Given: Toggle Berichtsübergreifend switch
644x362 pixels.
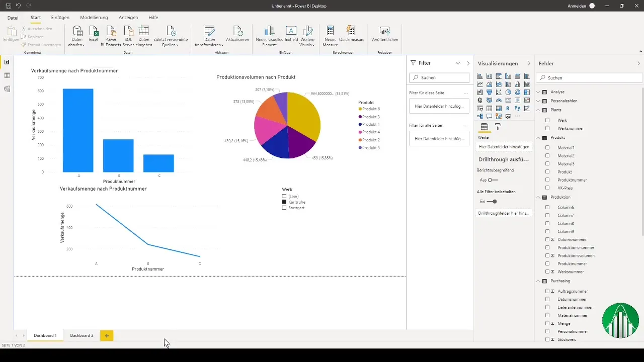Looking at the screenshot, I should [x=493, y=179].
